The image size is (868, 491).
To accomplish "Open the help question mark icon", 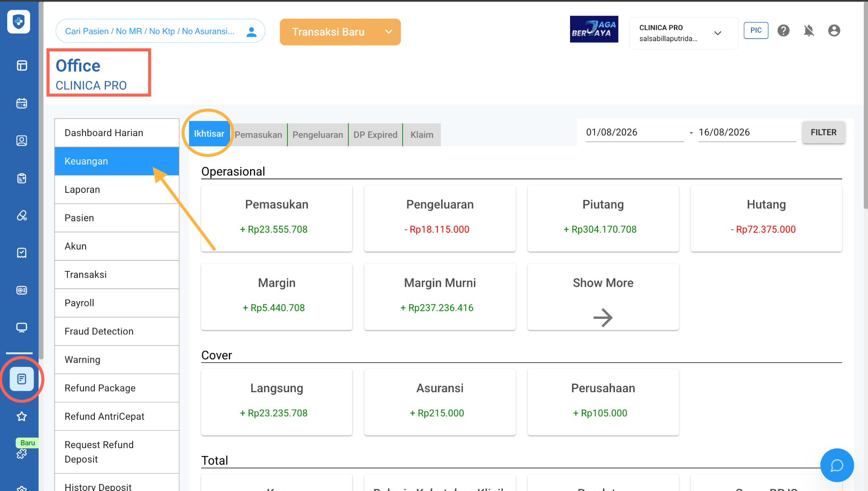I will pyautogui.click(x=783, y=31).
